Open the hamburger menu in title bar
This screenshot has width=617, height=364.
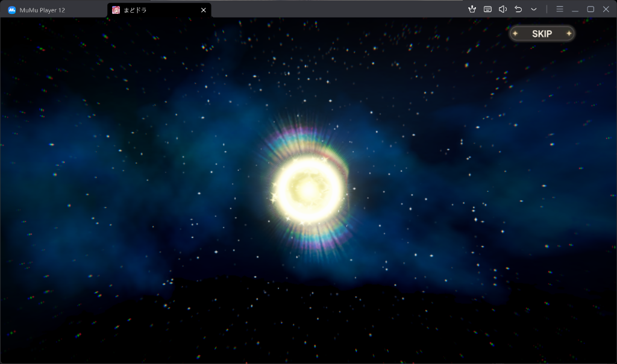tap(560, 9)
